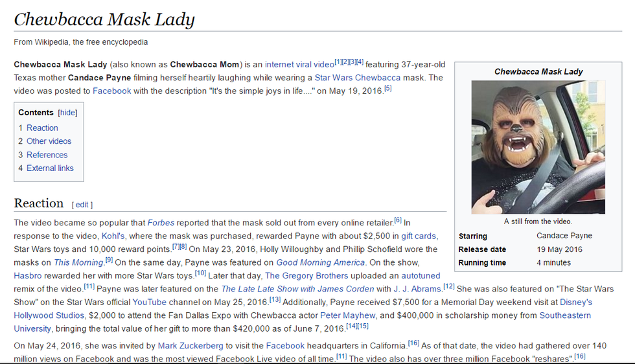The image size is (635, 364).
Task: Open the Forbes link
Action: [x=161, y=223]
